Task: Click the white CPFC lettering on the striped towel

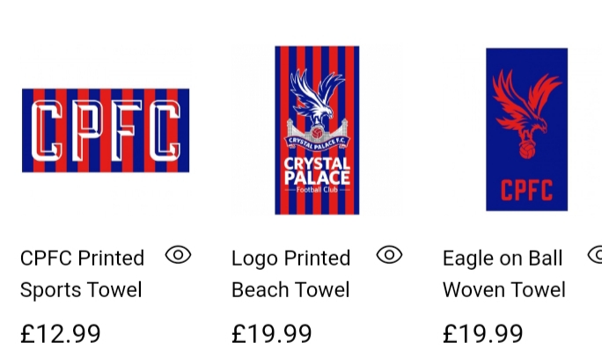Action: (x=106, y=130)
